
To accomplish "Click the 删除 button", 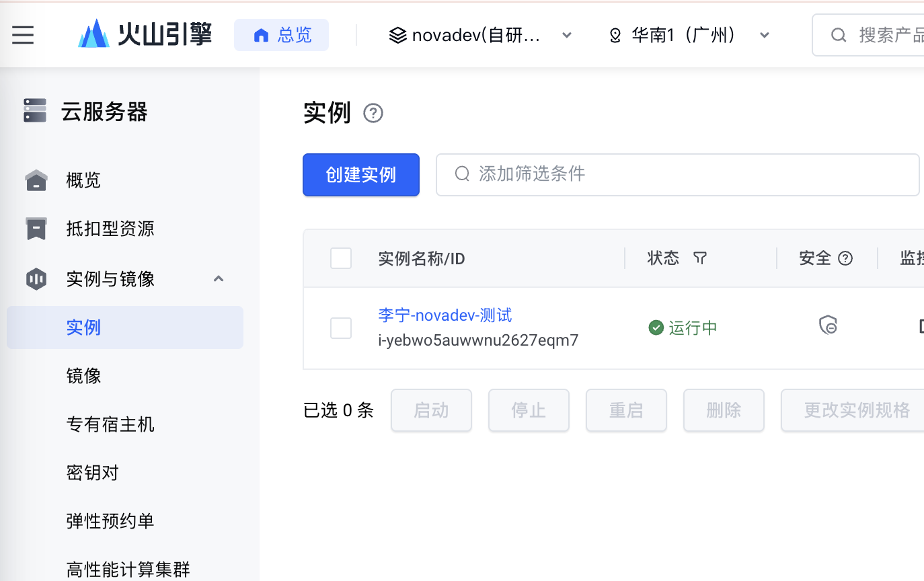I will pos(724,410).
